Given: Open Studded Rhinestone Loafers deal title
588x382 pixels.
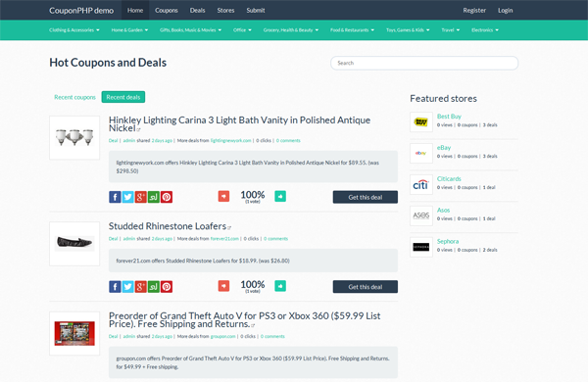Looking at the screenshot, I should click(x=168, y=226).
